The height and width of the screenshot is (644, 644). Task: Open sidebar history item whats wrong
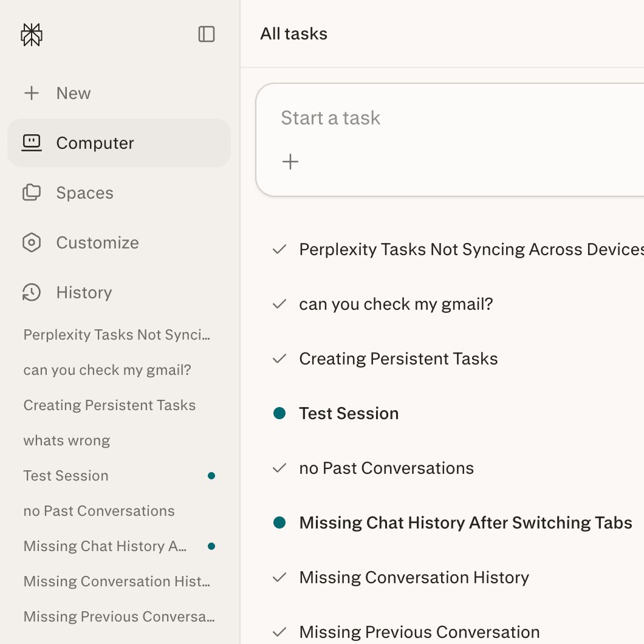point(67,440)
